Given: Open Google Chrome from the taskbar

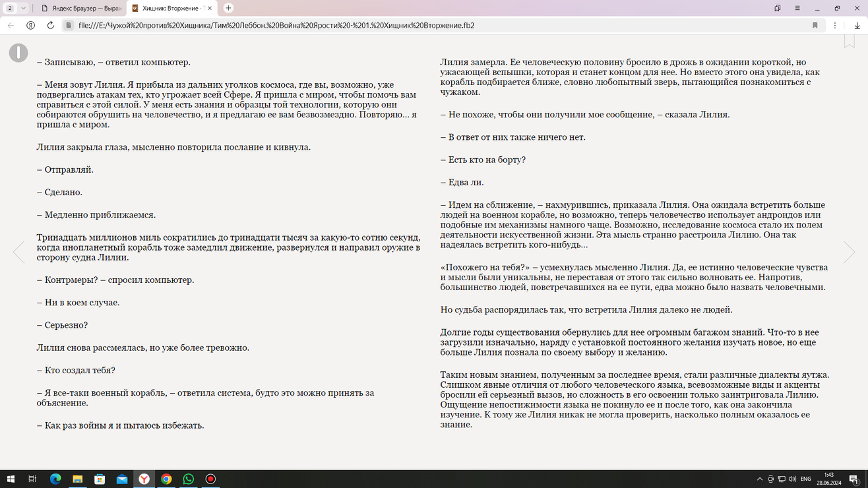Looking at the screenshot, I should (x=166, y=479).
